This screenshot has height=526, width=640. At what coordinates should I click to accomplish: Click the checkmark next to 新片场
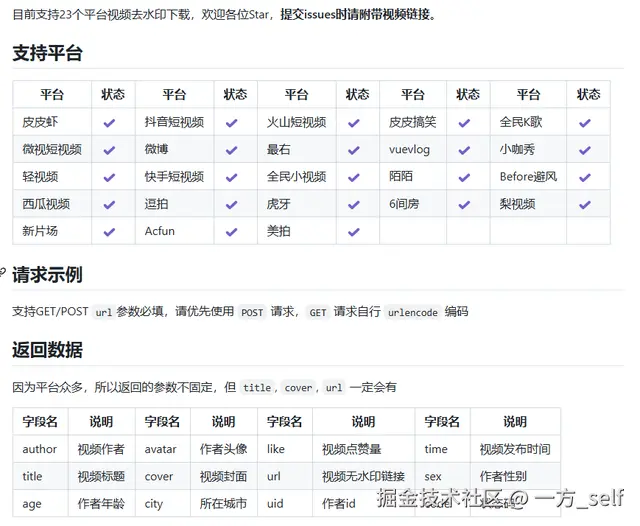coord(109,232)
